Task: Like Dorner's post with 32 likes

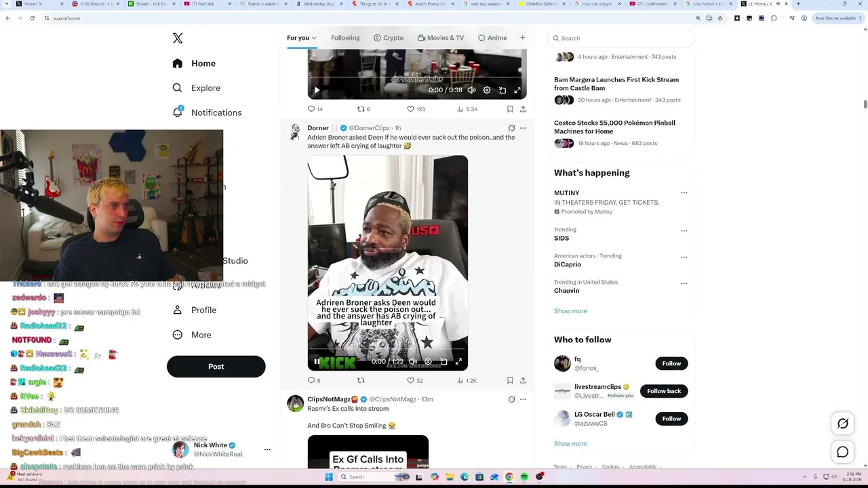Action: [414, 381]
